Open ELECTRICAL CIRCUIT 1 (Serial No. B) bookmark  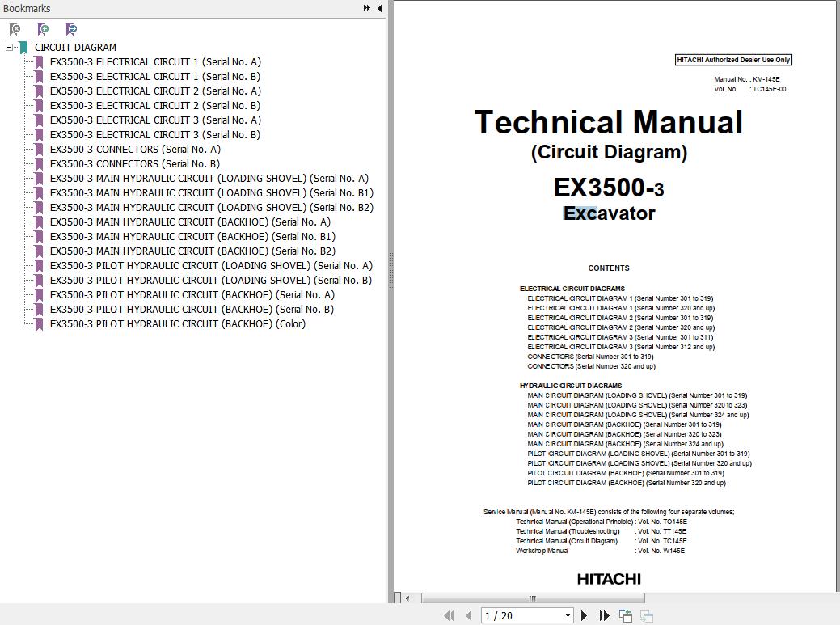[154, 76]
